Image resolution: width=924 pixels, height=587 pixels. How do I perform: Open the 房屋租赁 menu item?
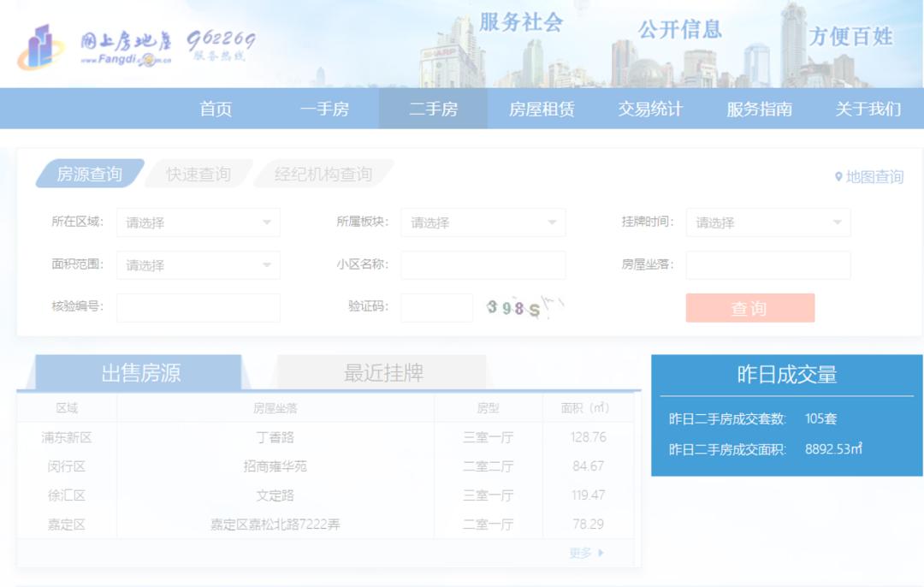(542, 109)
